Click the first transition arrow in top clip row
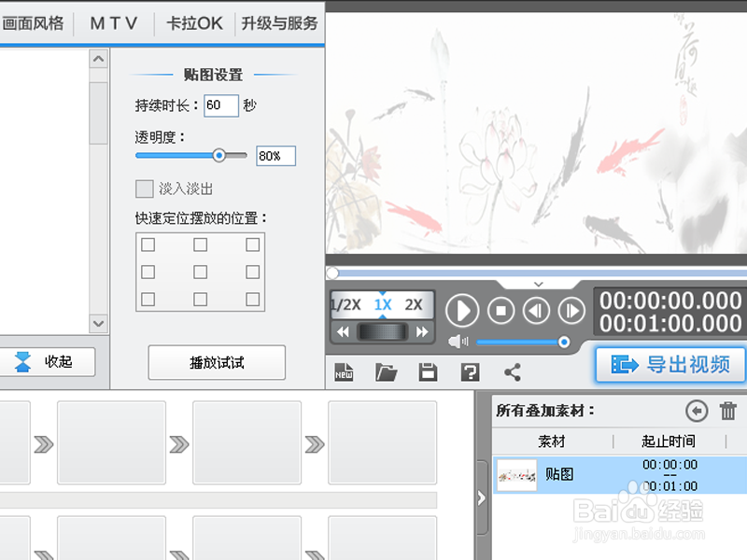Viewport: 747px width, 560px height. pos(44,444)
